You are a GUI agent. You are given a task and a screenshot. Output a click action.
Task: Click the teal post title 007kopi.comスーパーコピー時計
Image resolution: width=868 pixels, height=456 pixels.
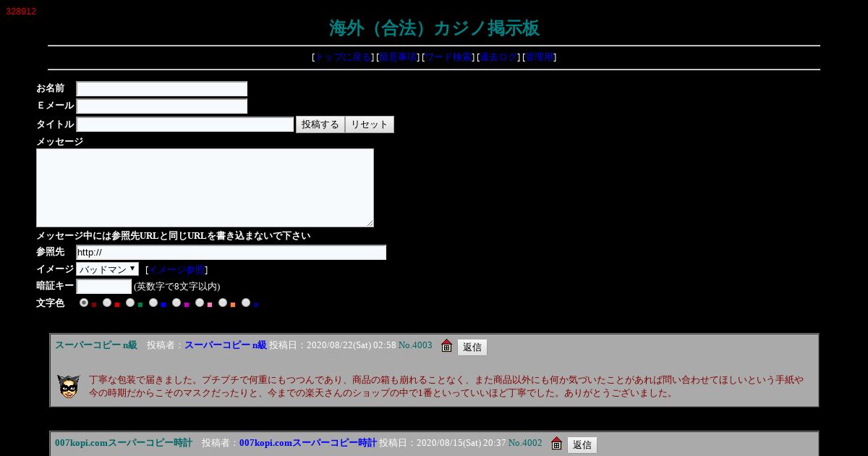[x=124, y=443]
